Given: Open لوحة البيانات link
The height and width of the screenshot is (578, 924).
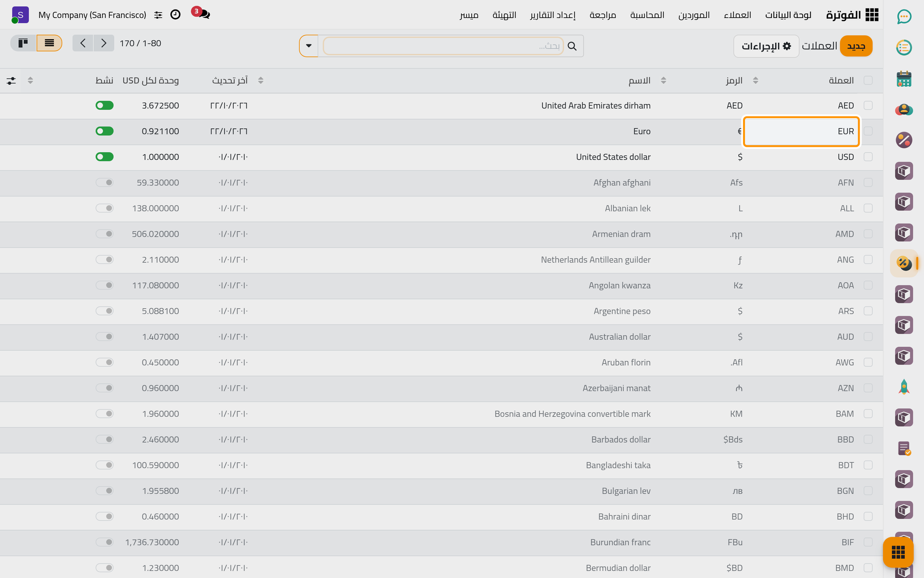Looking at the screenshot, I should pyautogui.click(x=788, y=15).
